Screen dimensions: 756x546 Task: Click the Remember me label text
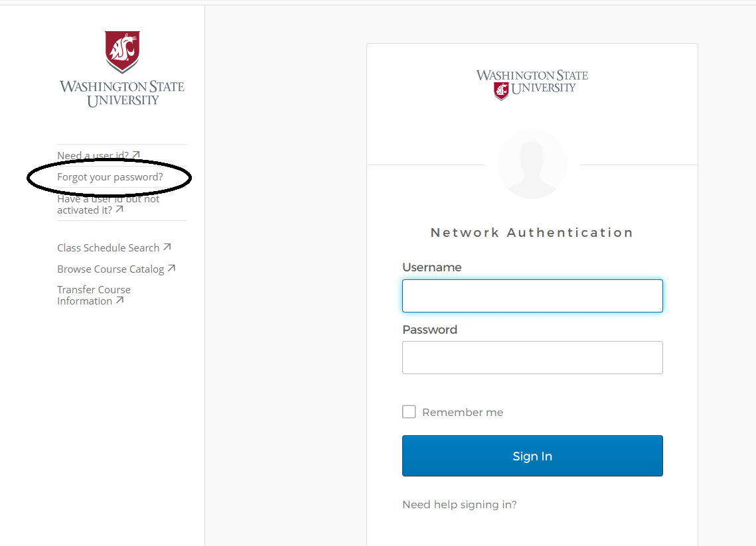point(463,412)
